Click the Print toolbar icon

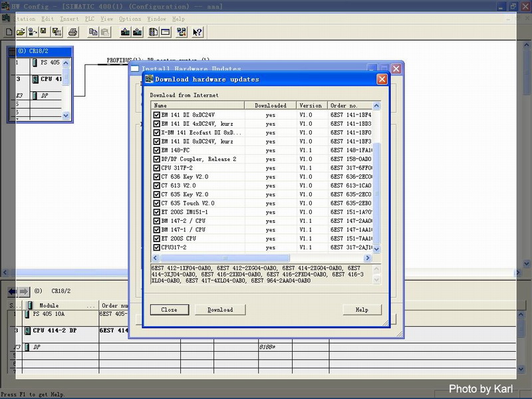pos(73,32)
